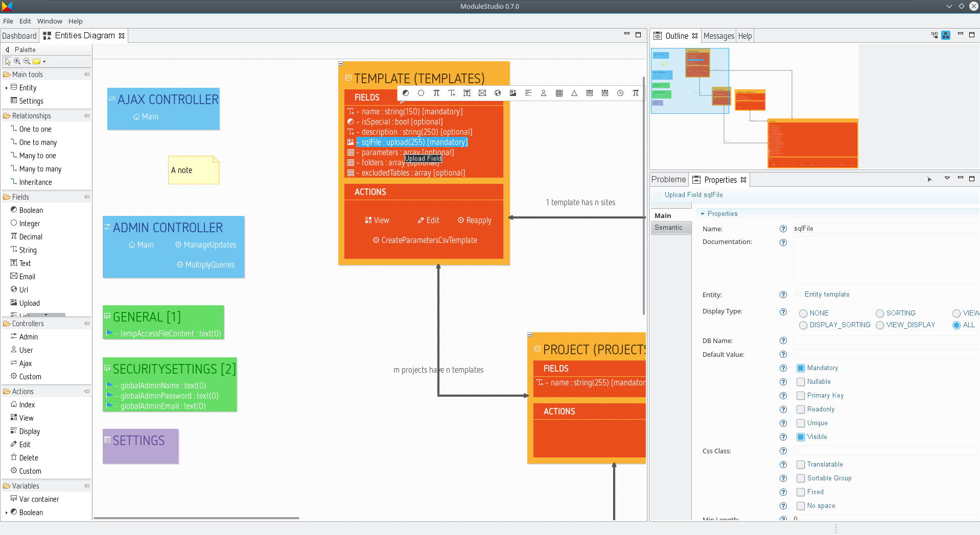
Task: Open the help icon next to Name
Action: (783, 229)
